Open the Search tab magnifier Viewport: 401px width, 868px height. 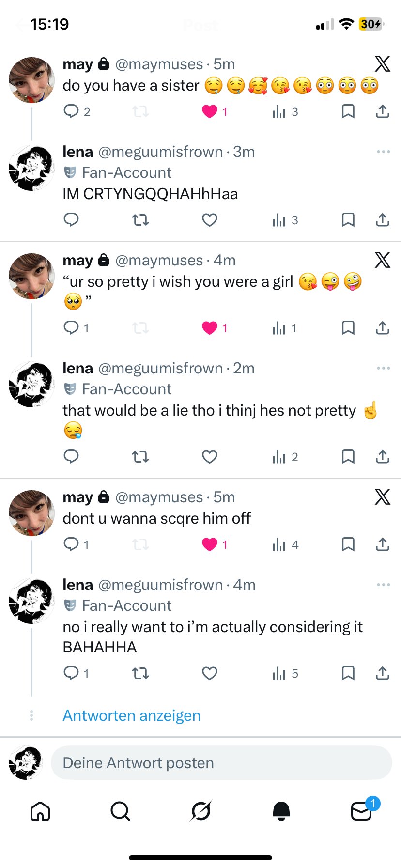[x=120, y=811]
